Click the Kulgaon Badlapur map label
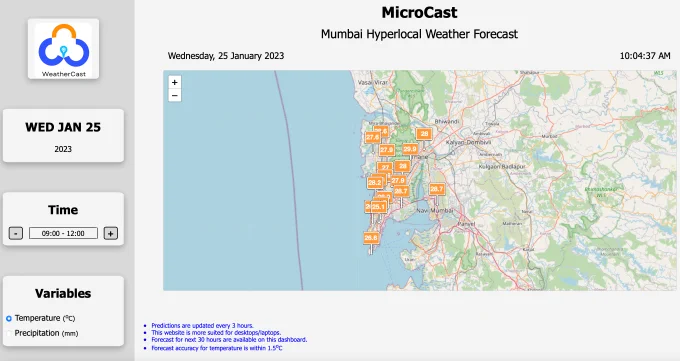The image size is (680, 361). pyautogui.click(x=501, y=167)
